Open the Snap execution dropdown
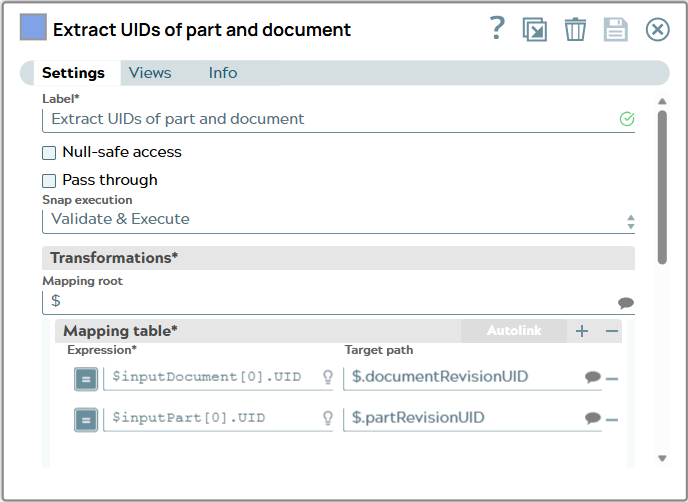688x502 pixels. (x=338, y=221)
